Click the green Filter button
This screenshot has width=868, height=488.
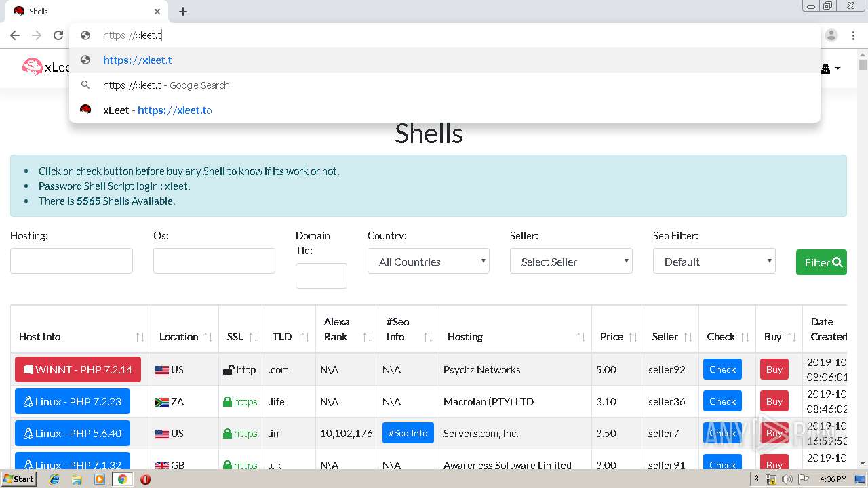(821, 262)
